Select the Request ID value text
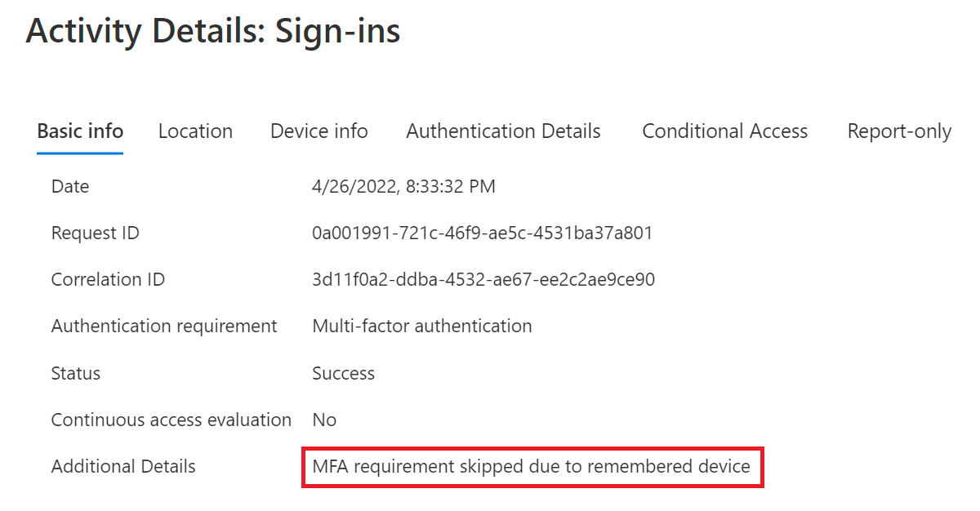Screen dimensions: 980x511 click(x=482, y=233)
